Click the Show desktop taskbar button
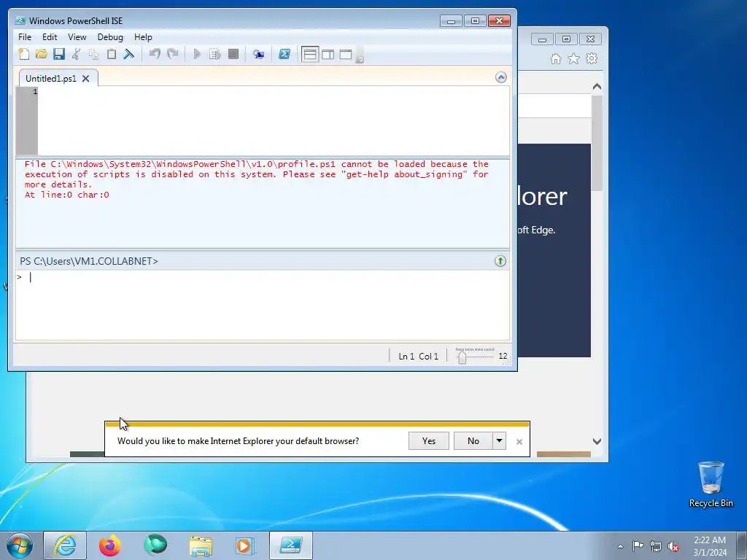The width and height of the screenshot is (747, 560). 742,545
